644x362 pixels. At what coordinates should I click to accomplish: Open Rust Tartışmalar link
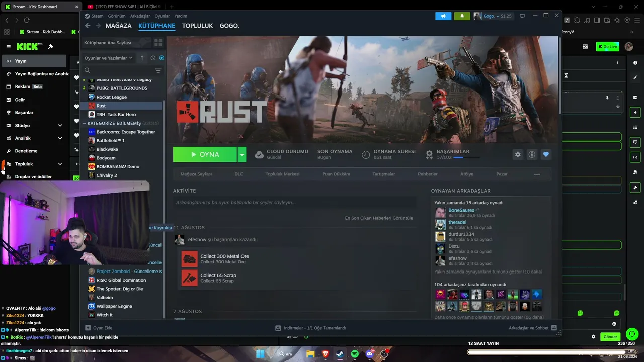tap(384, 174)
